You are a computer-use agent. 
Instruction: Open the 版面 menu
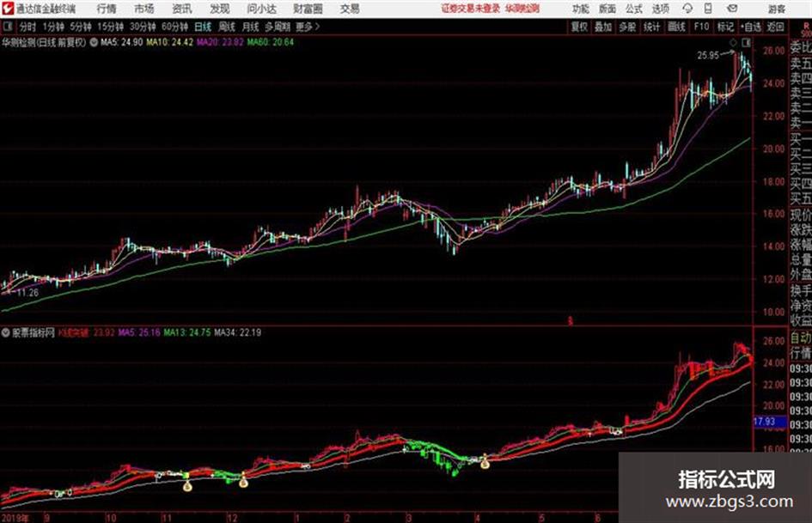click(x=607, y=9)
